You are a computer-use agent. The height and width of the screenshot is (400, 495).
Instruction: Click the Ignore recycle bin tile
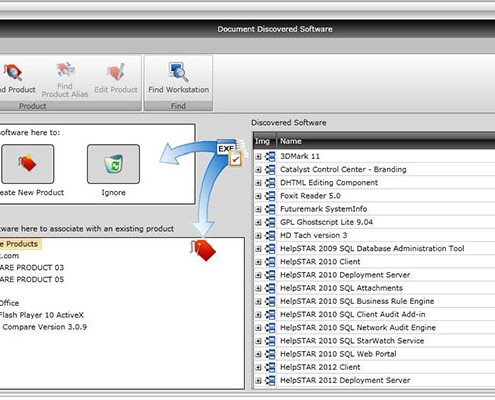click(x=113, y=164)
